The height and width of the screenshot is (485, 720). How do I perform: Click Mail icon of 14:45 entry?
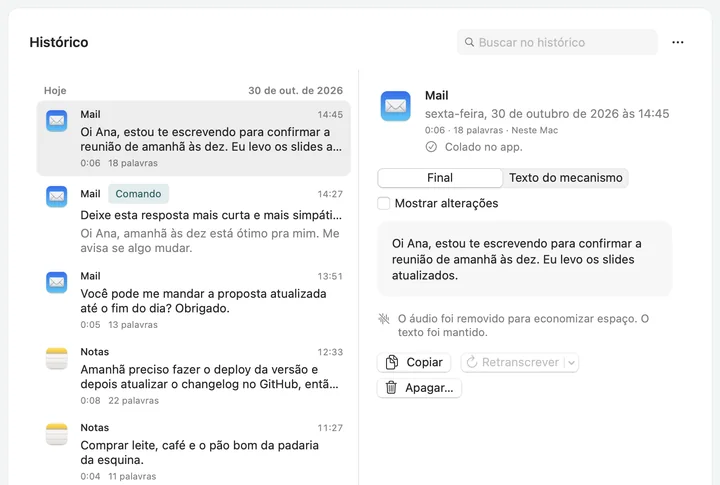(56, 121)
